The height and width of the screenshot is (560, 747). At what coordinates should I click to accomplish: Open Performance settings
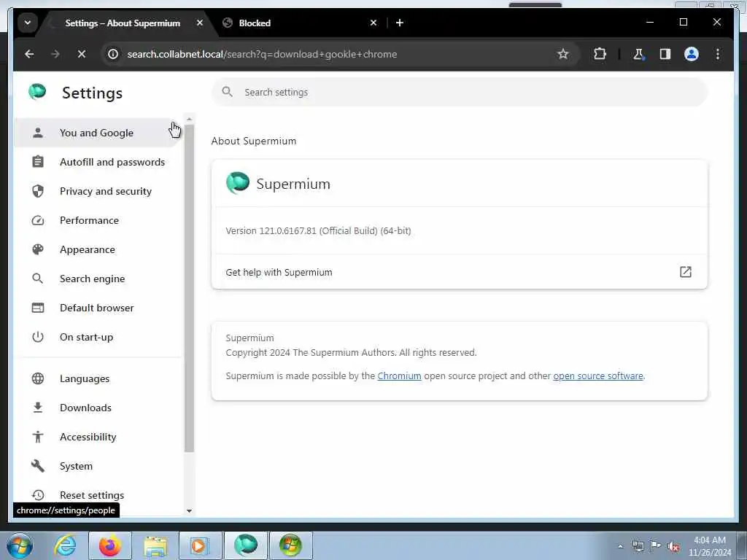(99, 220)
